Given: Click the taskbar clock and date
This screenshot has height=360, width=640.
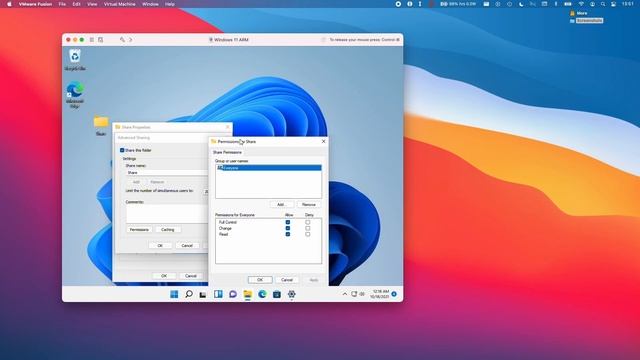Looking at the screenshot, I should pos(380,294).
